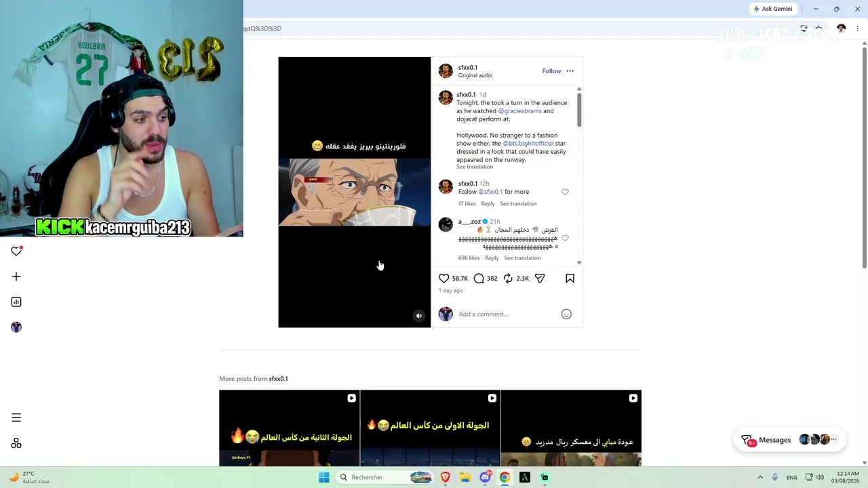Focus the Add a comment field

[505, 314]
